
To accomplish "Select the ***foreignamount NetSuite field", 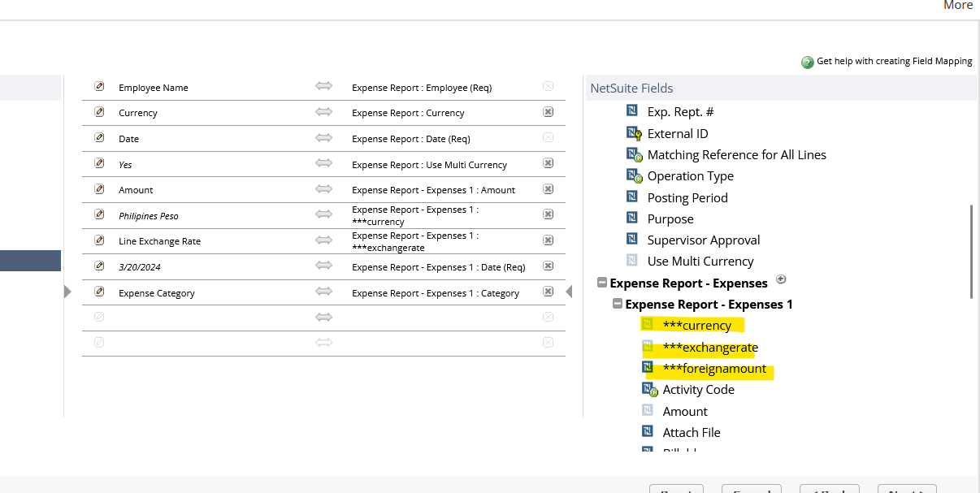I will click(x=714, y=369).
